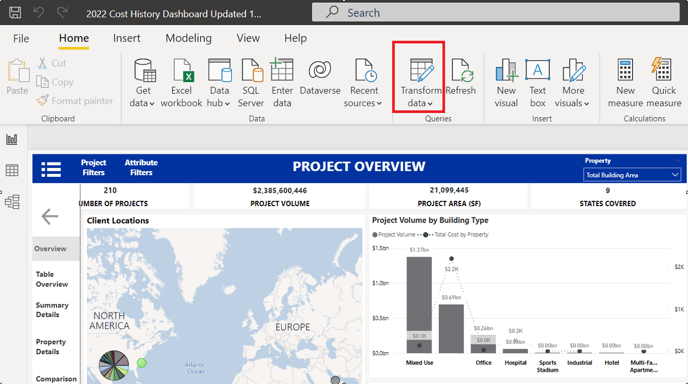
Task: Click the back arrow on dashboard
Action: tap(50, 216)
